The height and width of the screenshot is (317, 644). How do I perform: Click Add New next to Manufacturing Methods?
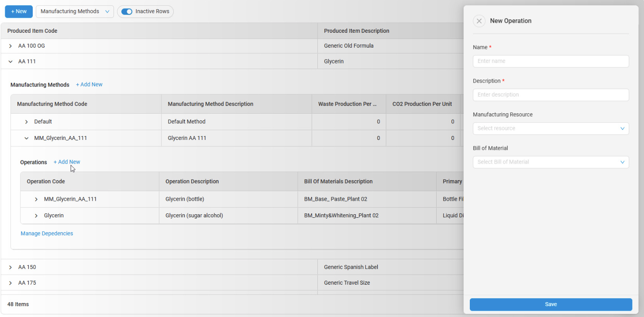pyautogui.click(x=89, y=84)
